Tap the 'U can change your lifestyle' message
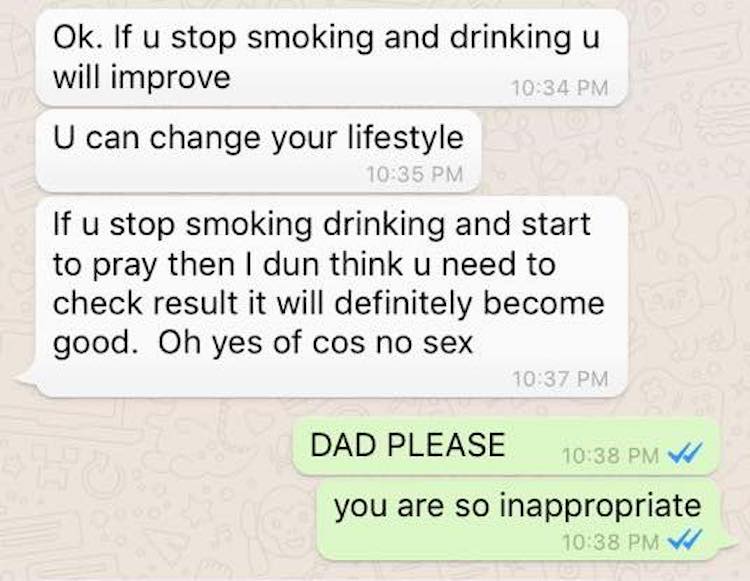The width and height of the screenshot is (750, 581). coord(258,151)
